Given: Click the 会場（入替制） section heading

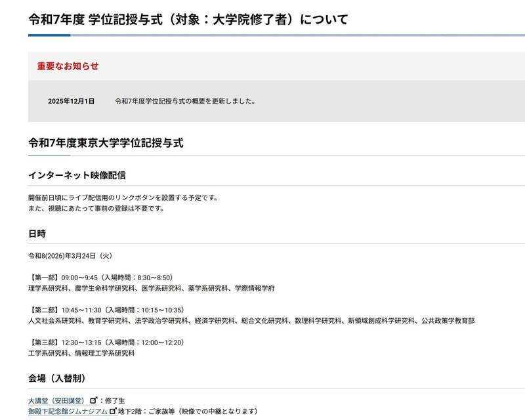Looking at the screenshot, I should pyautogui.click(x=56, y=379).
